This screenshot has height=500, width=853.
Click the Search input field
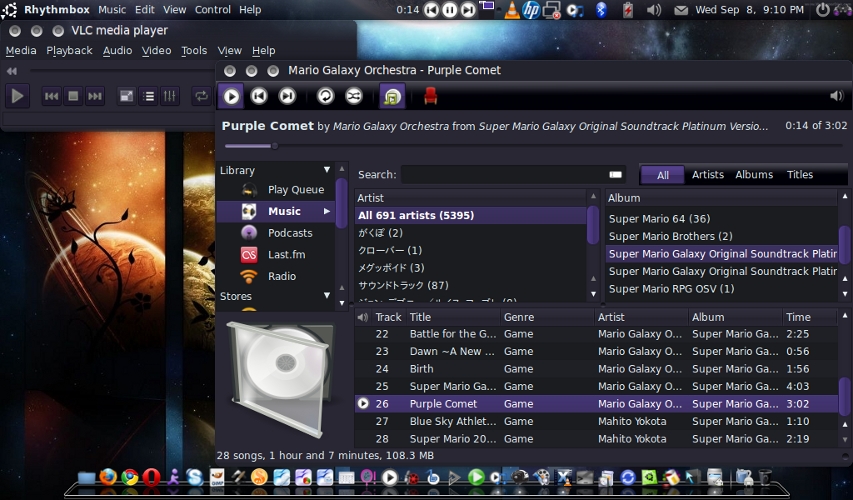point(503,175)
